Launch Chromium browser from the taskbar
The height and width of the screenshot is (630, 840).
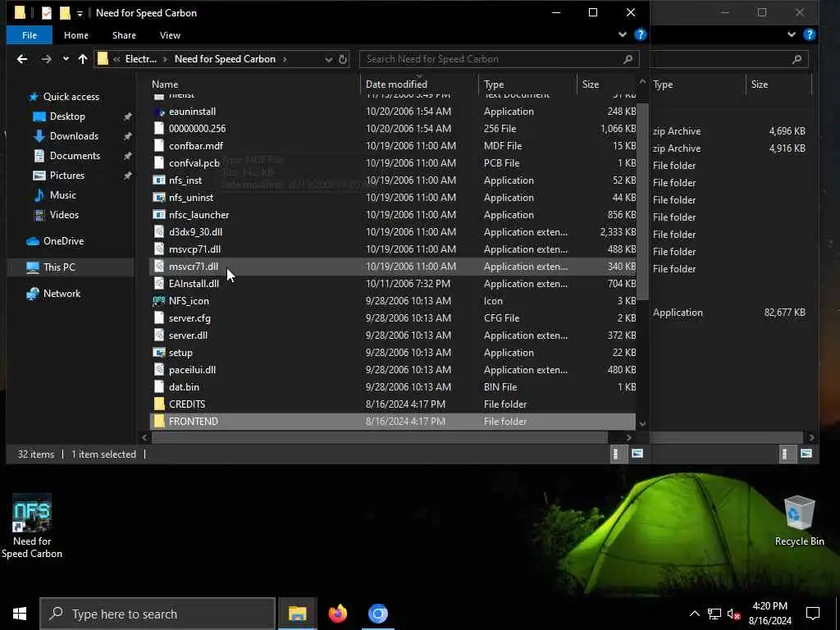click(377, 614)
